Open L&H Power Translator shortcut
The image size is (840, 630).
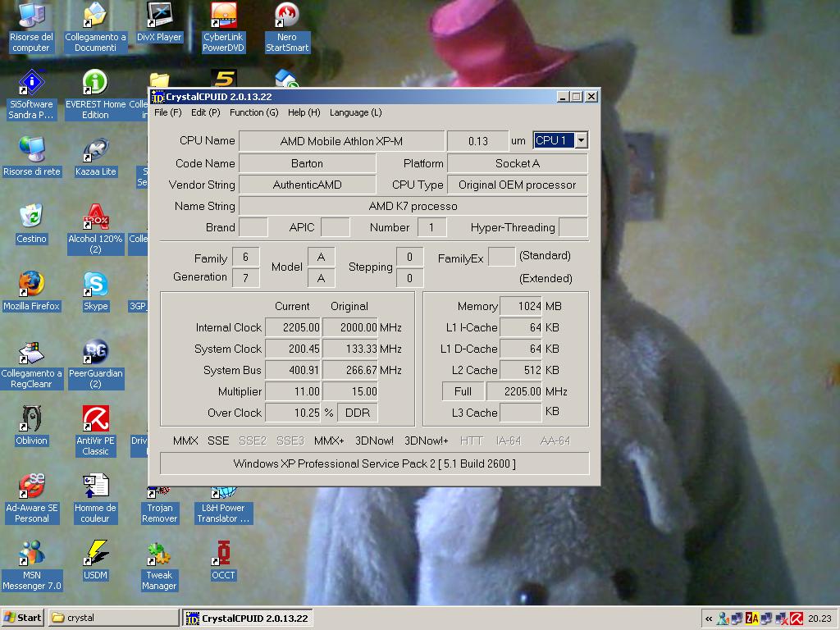coord(223,504)
